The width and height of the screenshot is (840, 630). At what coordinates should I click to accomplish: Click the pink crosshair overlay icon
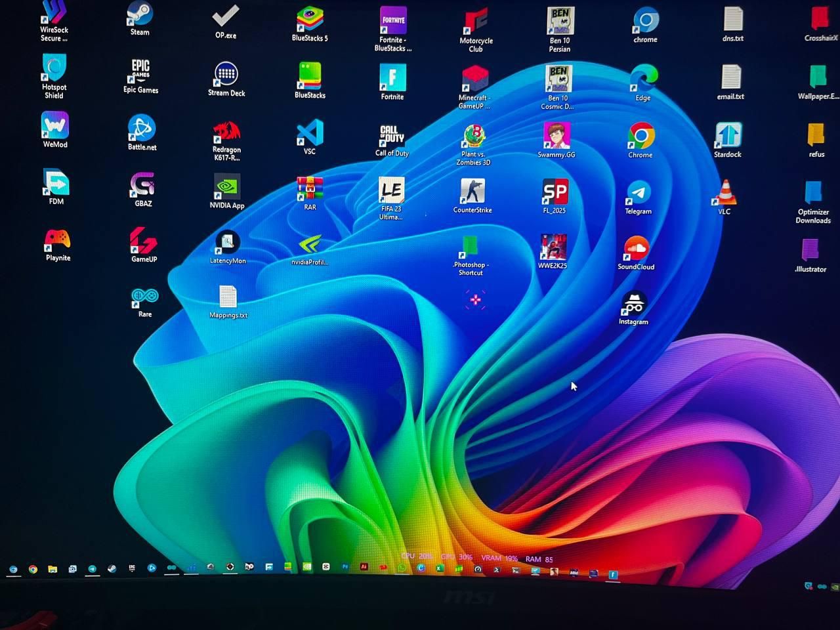[x=475, y=300]
